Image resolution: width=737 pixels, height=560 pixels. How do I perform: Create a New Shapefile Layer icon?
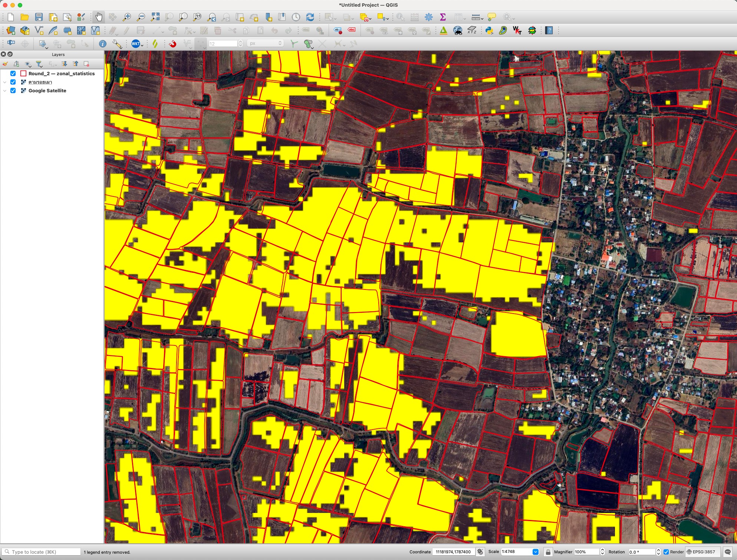39,30
